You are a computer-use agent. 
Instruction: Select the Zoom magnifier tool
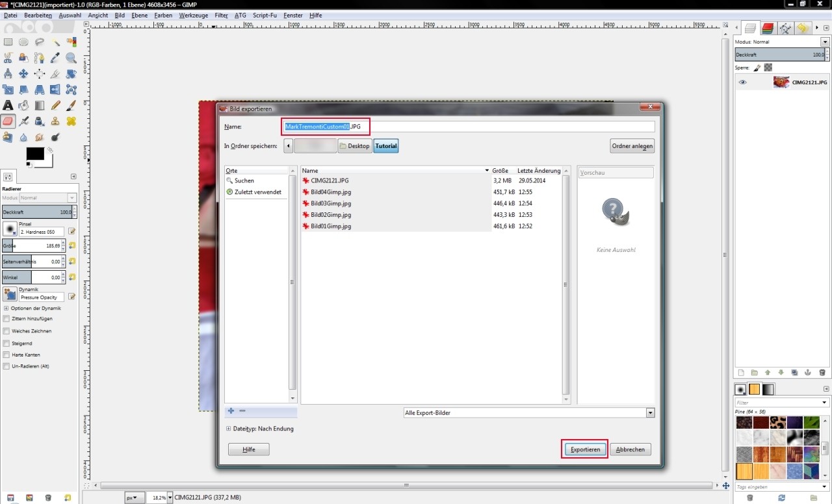[x=71, y=58]
